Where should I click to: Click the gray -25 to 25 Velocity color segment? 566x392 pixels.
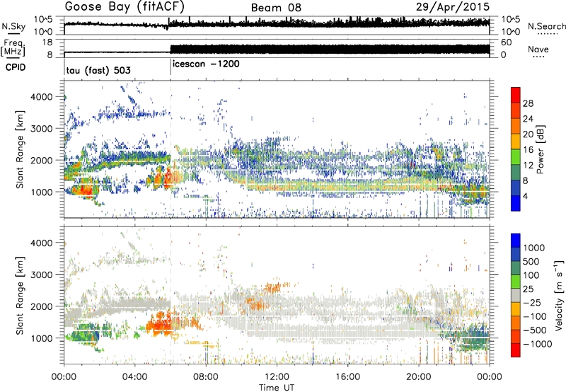coord(516,295)
